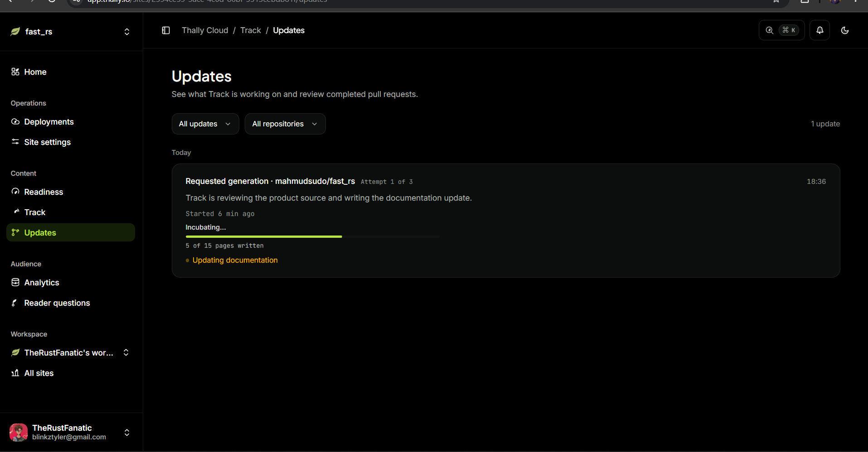Screen dimensions: 868x452
Task: Click TheRustFanatic avatar image
Action: (19, 433)
